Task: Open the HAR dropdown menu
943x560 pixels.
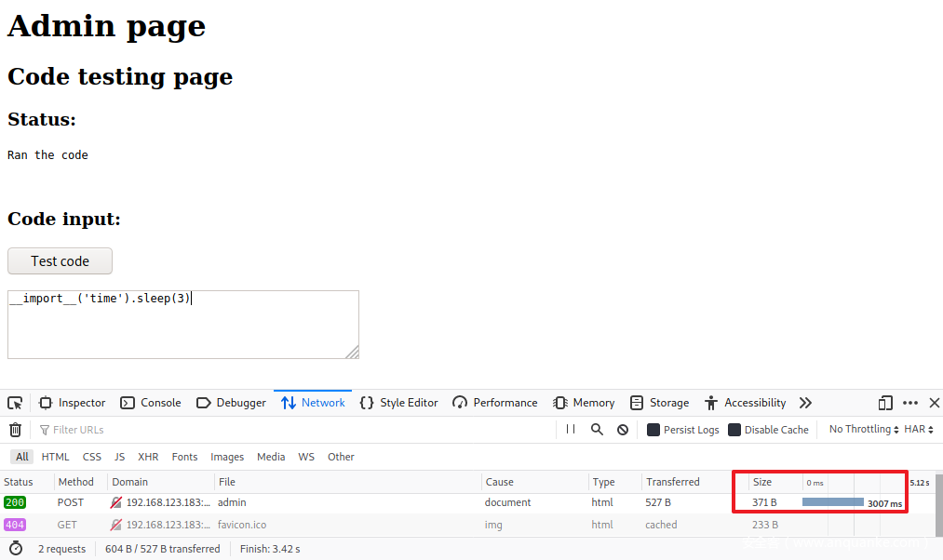Action: click(920, 430)
